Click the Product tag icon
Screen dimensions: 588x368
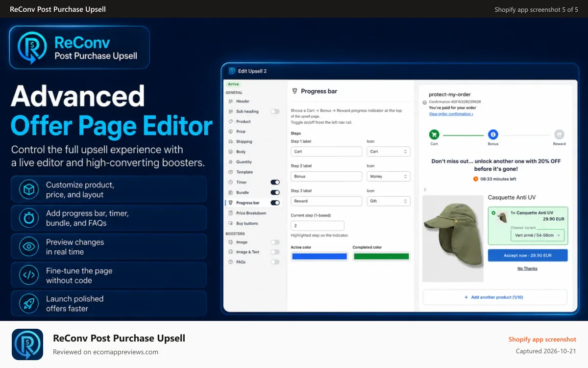230,122
